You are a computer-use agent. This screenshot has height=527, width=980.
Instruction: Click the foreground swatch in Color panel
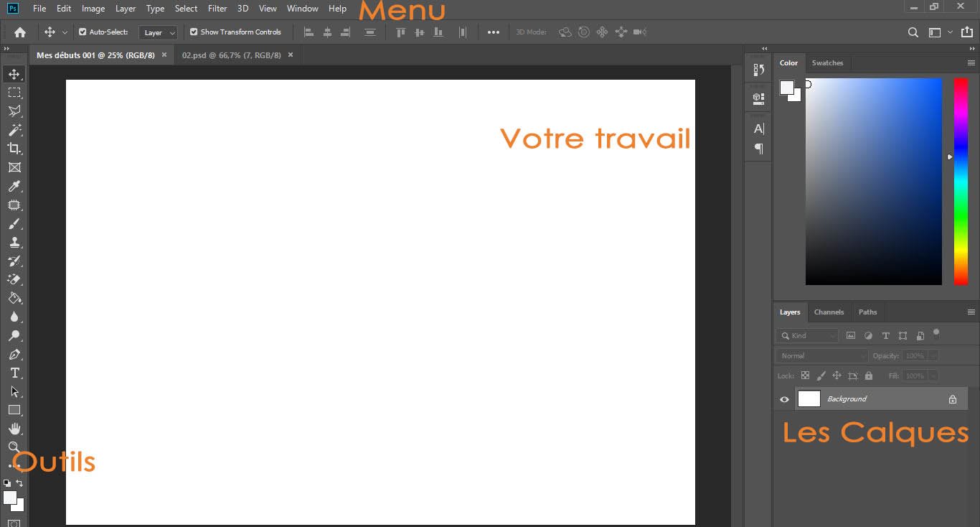coord(787,88)
